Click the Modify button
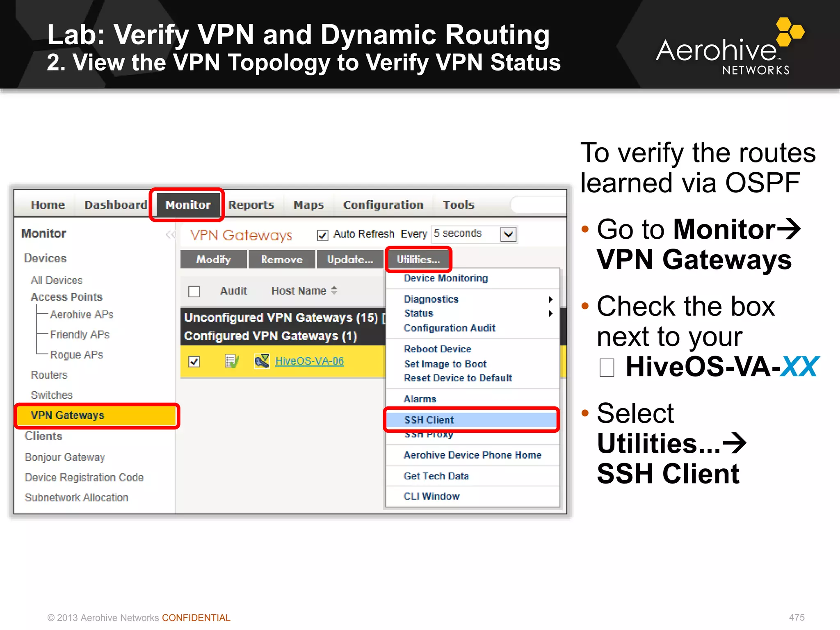840x630 pixels. point(214,259)
